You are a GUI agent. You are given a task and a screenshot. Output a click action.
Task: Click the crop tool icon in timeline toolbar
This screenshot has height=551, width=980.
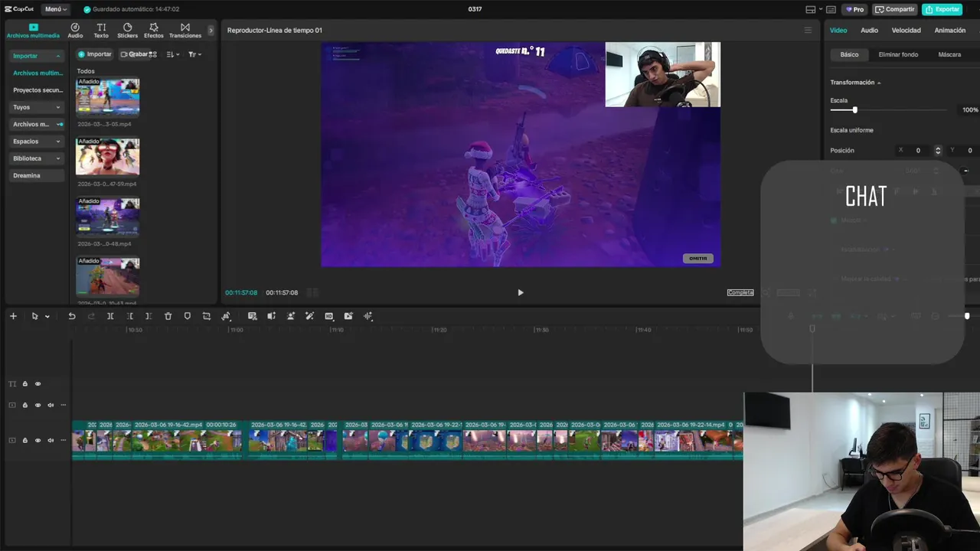pyautogui.click(x=207, y=316)
